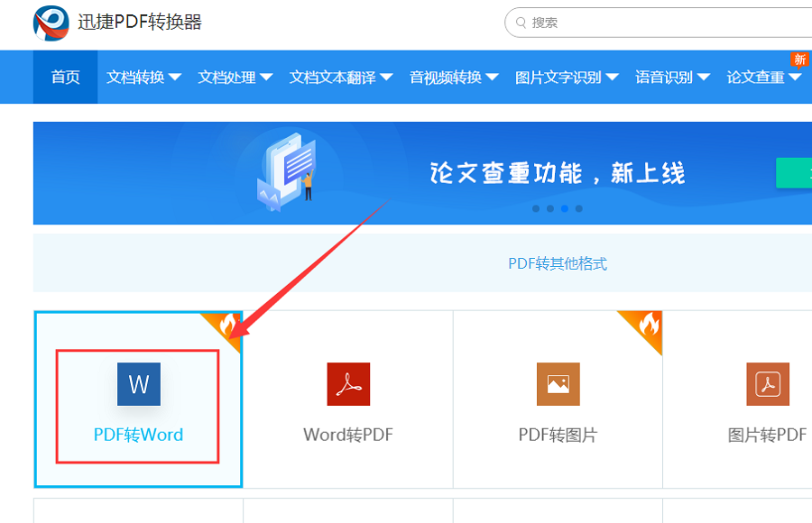Viewport: 812px width, 523px height.
Task: Go to the 首页 tab
Action: click(65, 78)
